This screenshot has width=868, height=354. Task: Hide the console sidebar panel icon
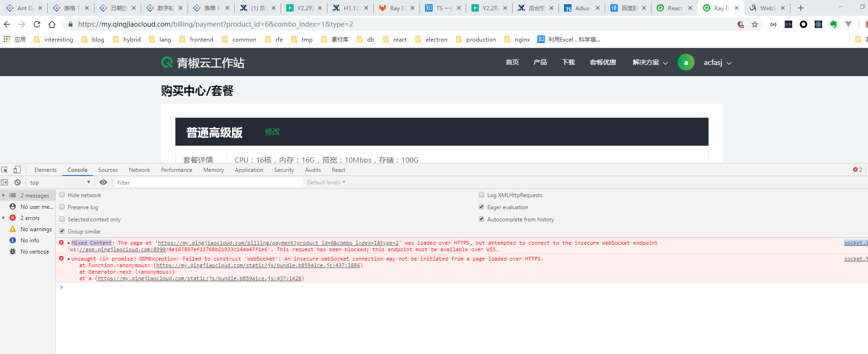pos(5,182)
